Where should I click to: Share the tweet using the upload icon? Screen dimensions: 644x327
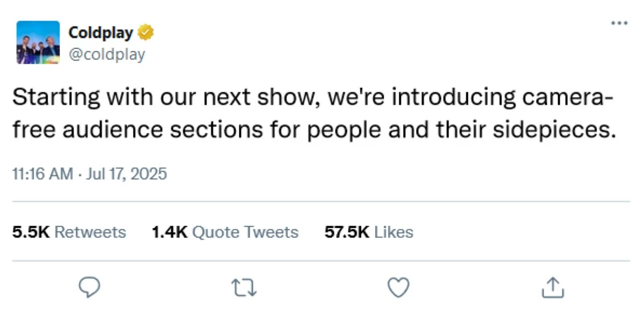pyautogui.click(x=552, y=288)
